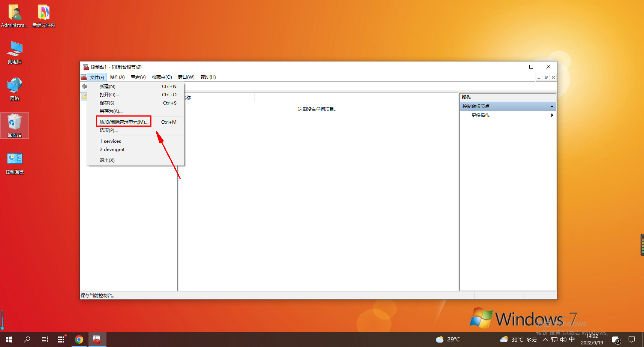Collapse the 控制台根节点 actions section arrow

point(552,106)
